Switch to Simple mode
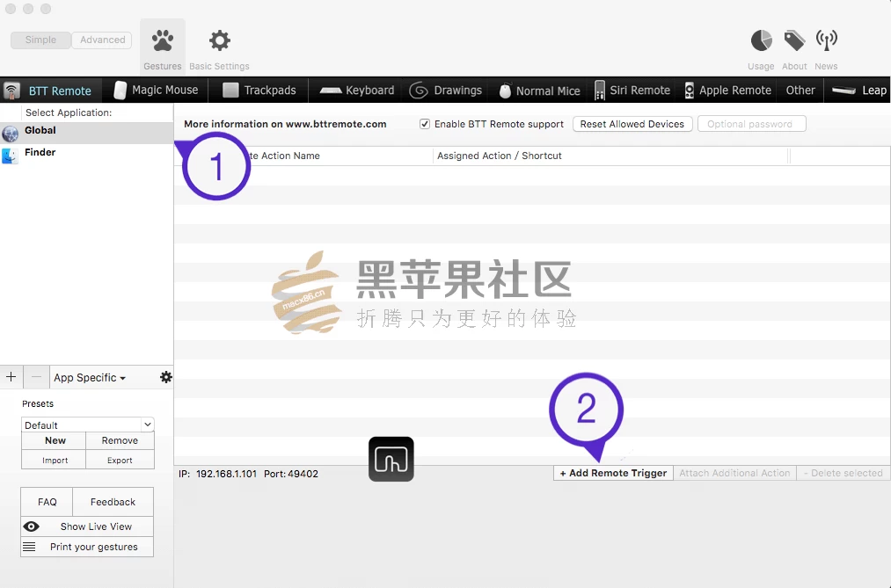 (x=41, y=40)
